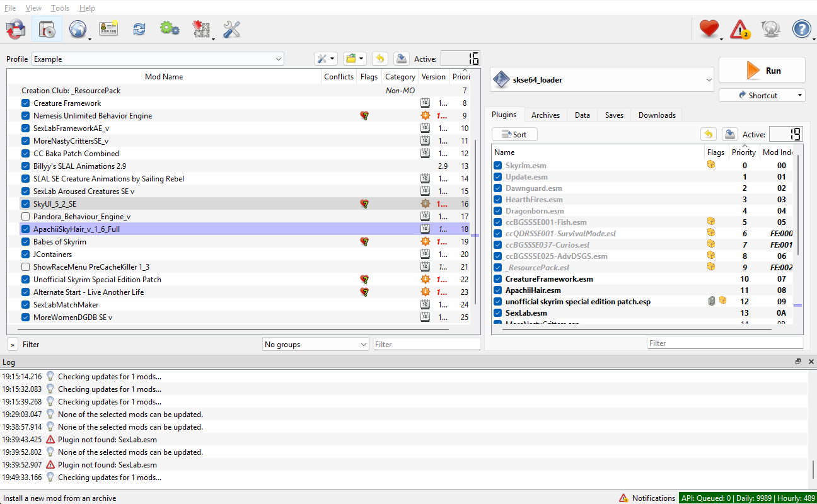Click the Sort plugins button

[x=514, y=134]
